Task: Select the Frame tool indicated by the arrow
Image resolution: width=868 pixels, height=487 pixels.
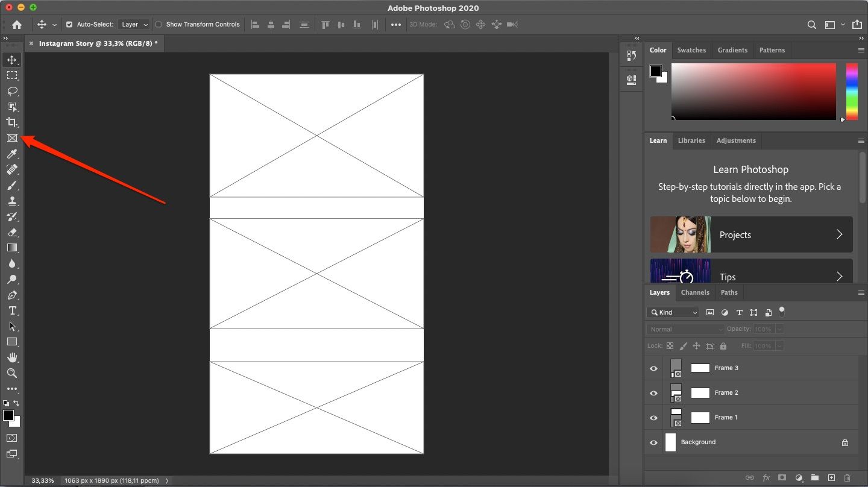Action: (x=12, y=138)
